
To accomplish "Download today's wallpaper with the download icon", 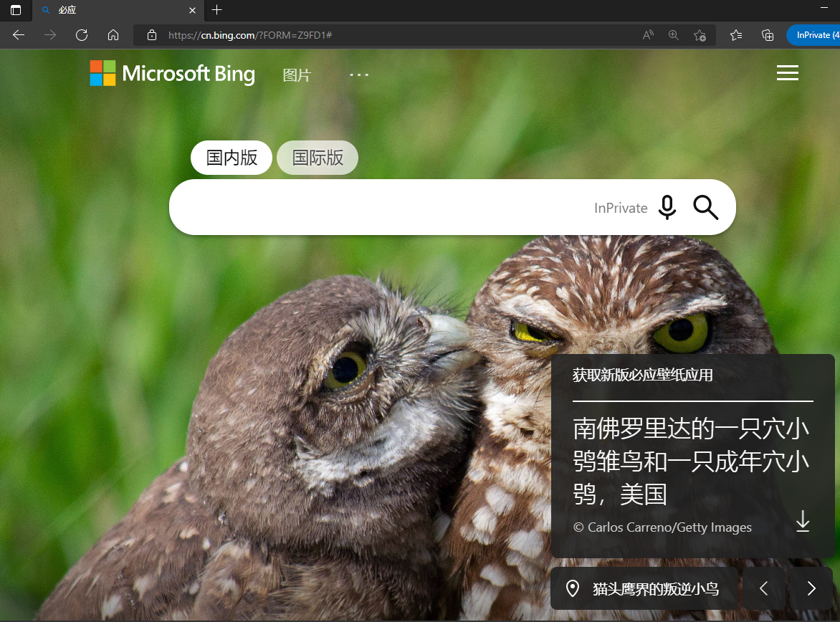I will click(x=802, y=522).
